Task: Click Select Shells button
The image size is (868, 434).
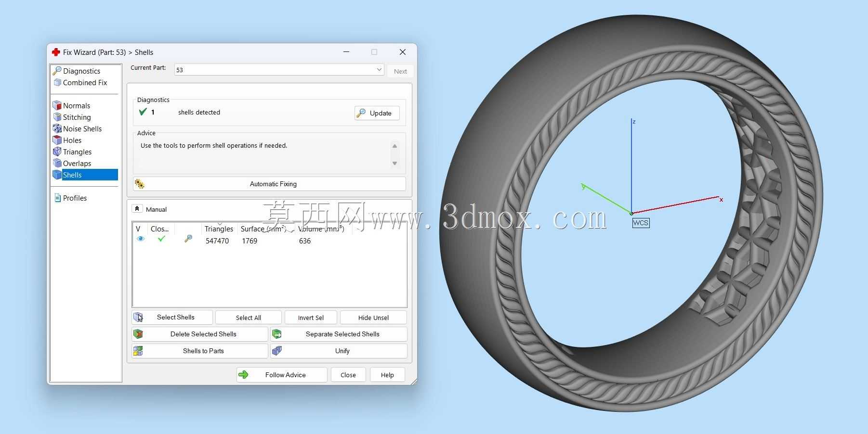Action: click(172, 317)
